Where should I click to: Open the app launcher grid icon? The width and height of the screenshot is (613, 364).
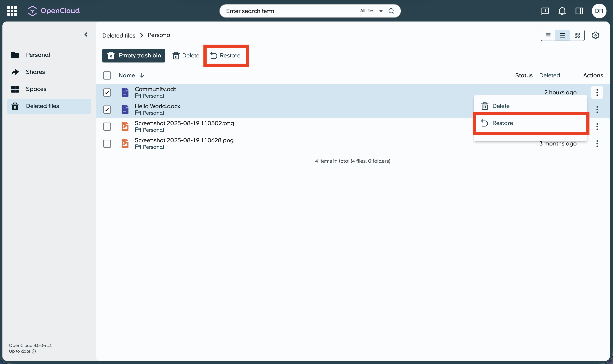click(12, 11)
